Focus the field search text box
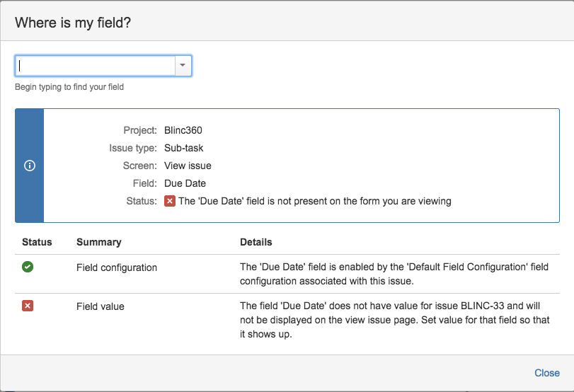 [x=96, y=66]
